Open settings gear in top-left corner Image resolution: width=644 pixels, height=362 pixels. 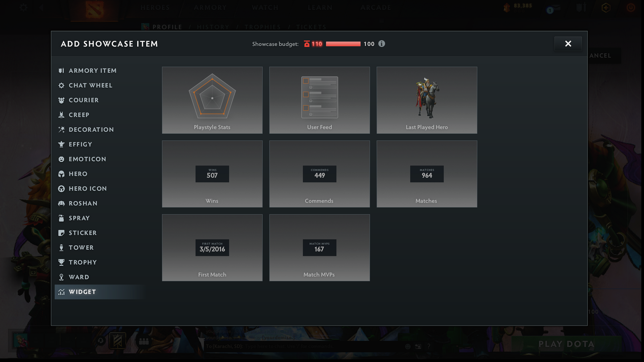[23, 8]
